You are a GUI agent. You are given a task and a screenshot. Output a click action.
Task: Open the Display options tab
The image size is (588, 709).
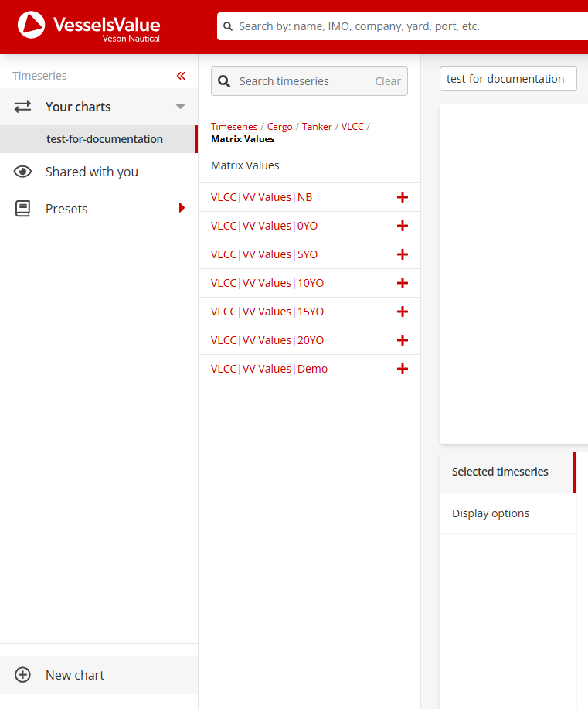(x=491, y=513)
